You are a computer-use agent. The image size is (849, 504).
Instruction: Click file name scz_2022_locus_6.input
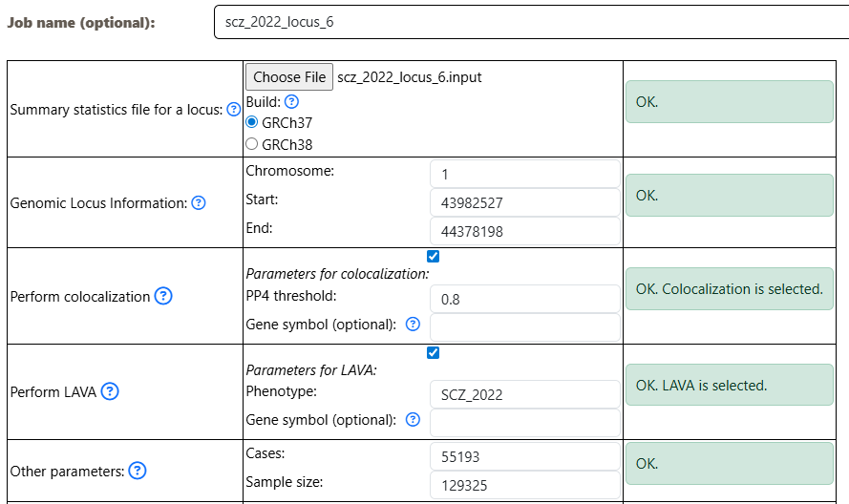[x=410, y=77]
